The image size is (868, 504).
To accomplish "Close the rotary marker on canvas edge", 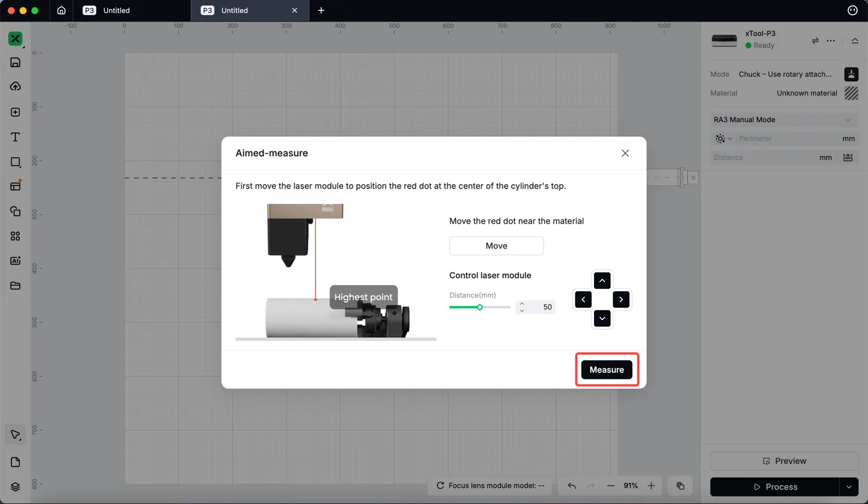I will click(693, 178).
